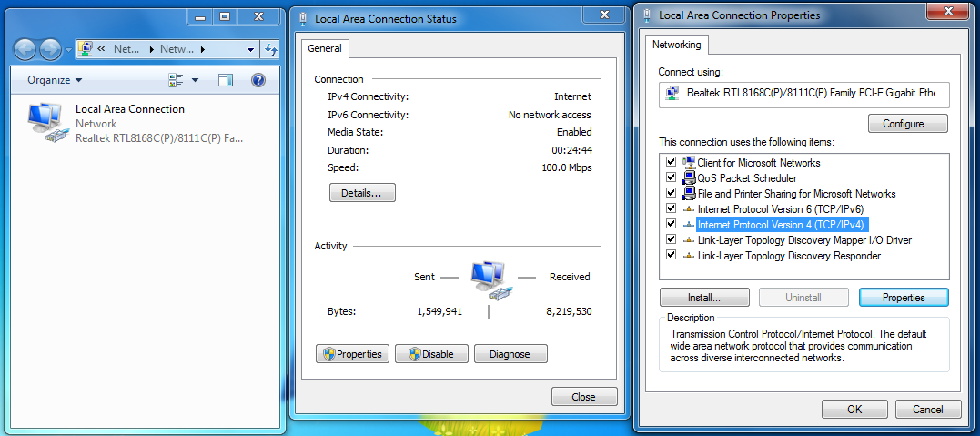Select Internet Protocol Version 6 (TCP/IPv6) text
980x436 pixels.
[x=781, y=209]
